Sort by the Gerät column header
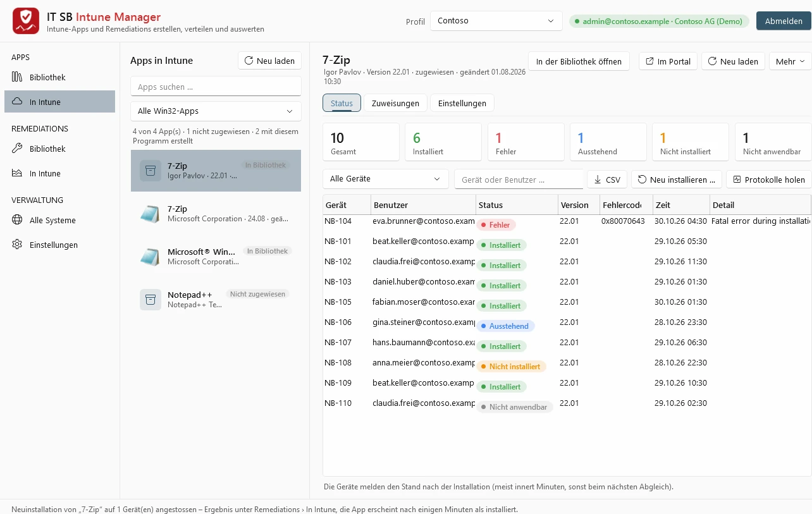This screenshot has height=514, width=812. 347,205
